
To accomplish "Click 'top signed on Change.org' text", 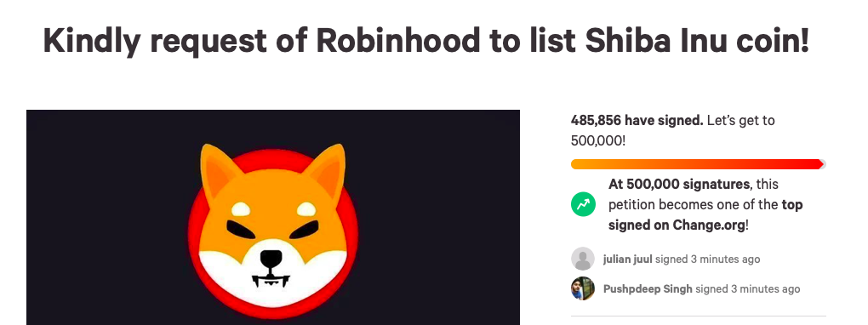I will (x=705, y=214).
